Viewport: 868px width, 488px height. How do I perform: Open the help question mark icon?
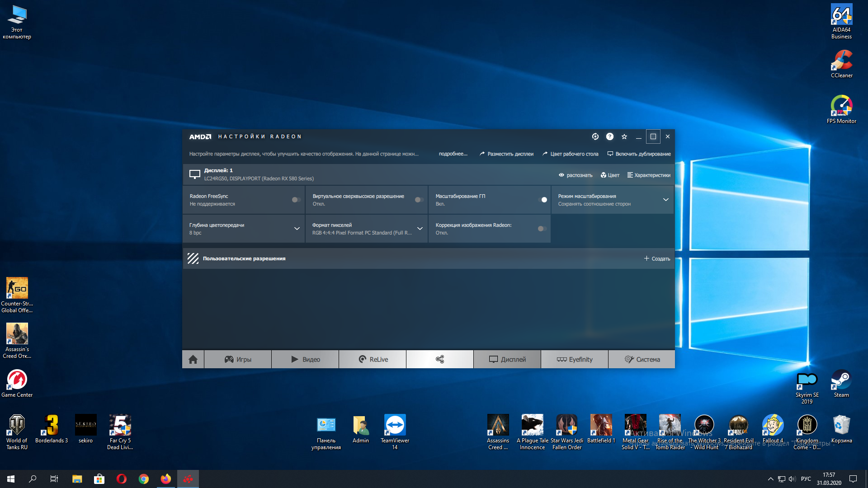pyautogui.click(x=610, y=136)
